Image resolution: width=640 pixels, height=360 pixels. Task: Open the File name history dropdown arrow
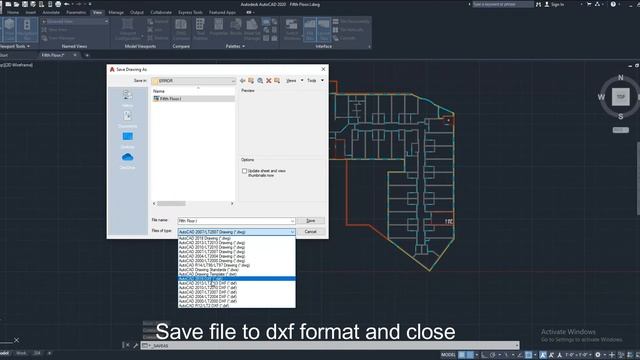point(292,221)
